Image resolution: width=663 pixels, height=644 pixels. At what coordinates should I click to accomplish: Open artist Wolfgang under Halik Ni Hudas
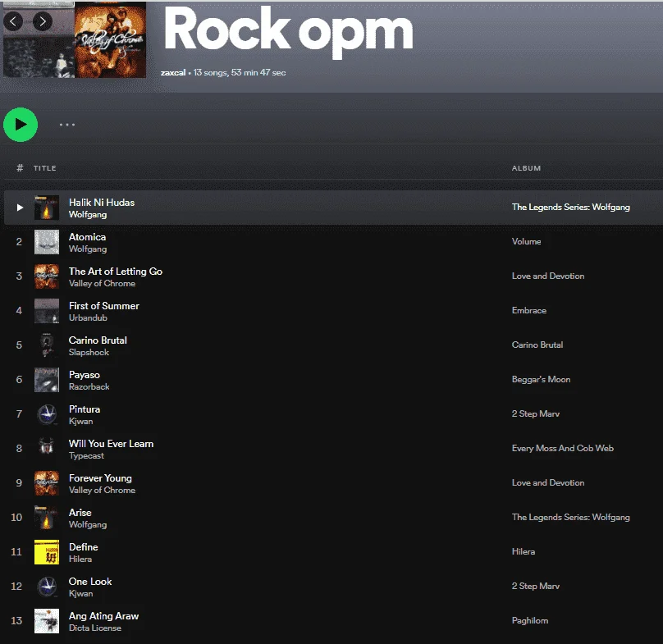88,215
